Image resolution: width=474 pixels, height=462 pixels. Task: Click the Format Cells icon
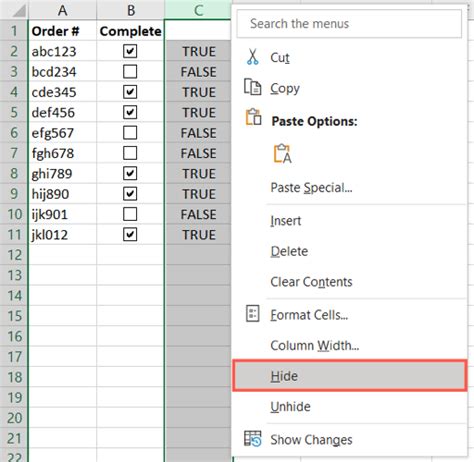coord(252,314)
